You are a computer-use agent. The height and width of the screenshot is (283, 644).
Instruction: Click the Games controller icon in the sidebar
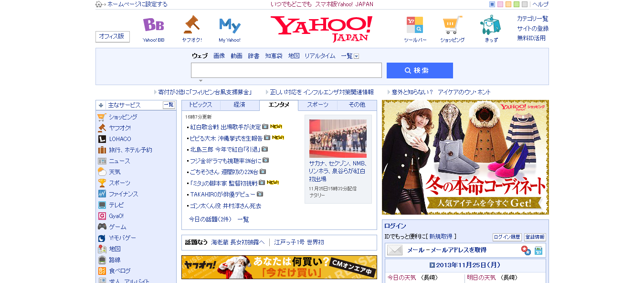[x=102, y=227]
